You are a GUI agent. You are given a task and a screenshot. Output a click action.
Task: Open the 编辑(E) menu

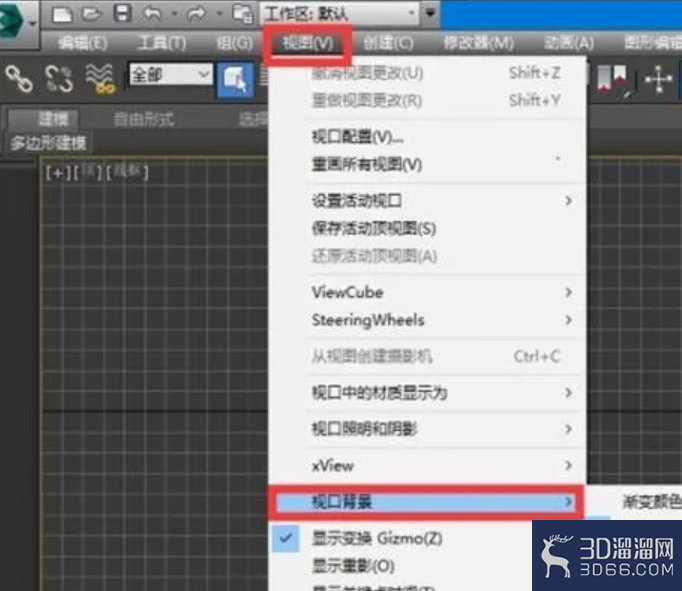click(82, 43)
